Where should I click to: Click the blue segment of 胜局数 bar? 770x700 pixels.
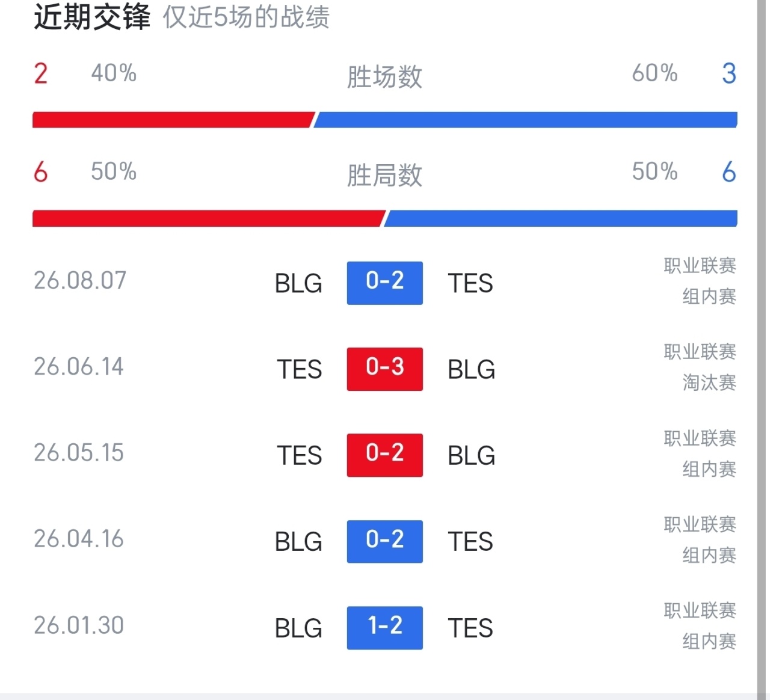(561, 218)
